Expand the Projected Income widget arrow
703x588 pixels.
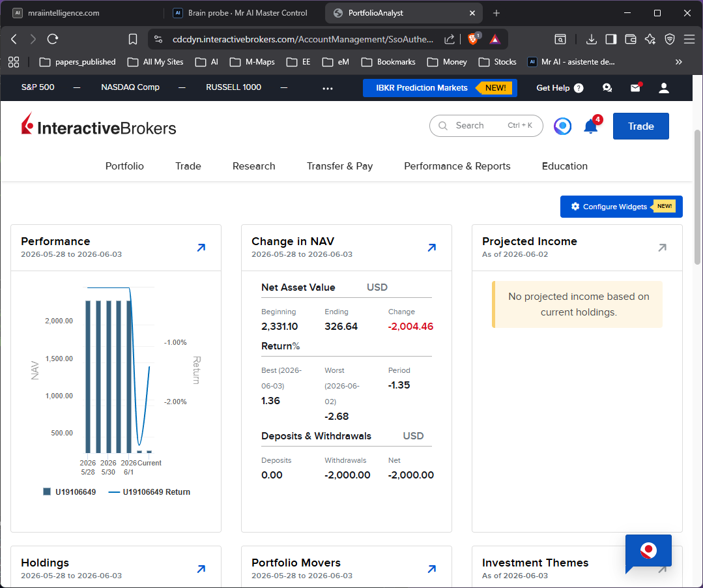pos(662,248)
